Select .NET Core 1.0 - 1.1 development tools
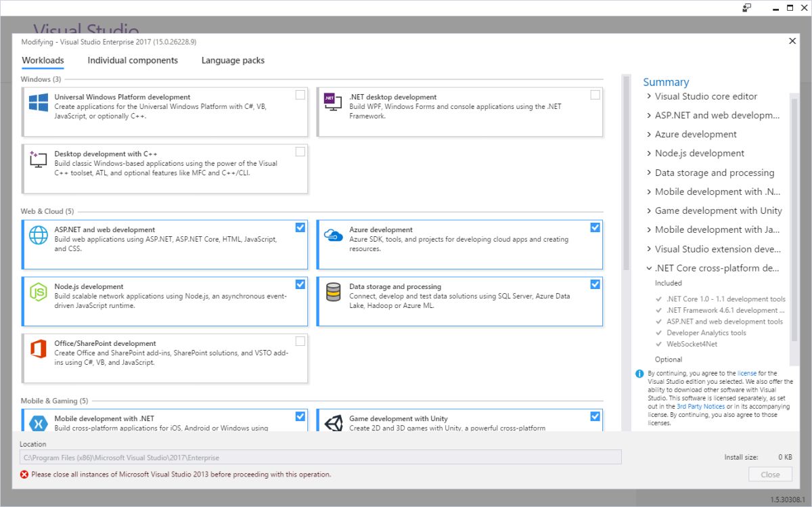This screenshot has height=507, width=812. [x=726, y=299]
